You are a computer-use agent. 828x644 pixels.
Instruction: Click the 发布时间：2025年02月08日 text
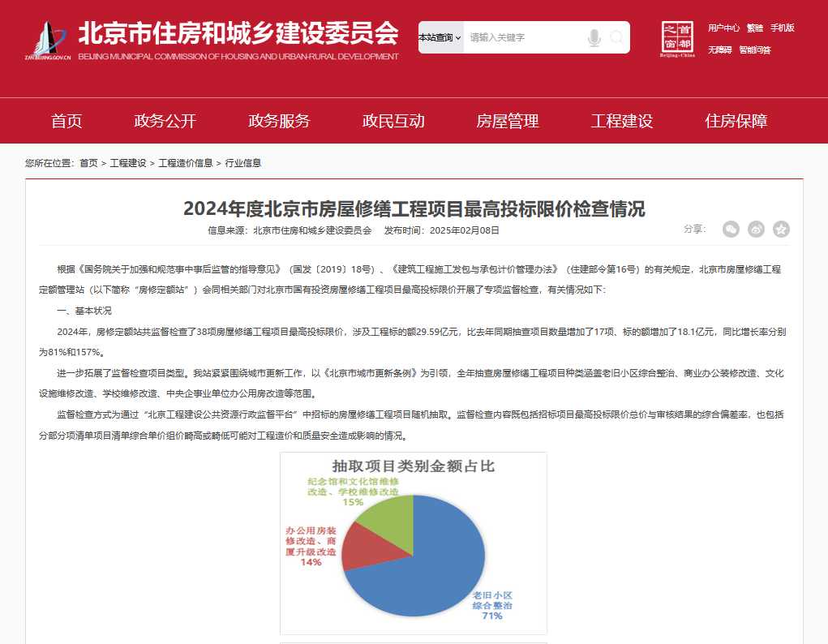pos(441,231)
